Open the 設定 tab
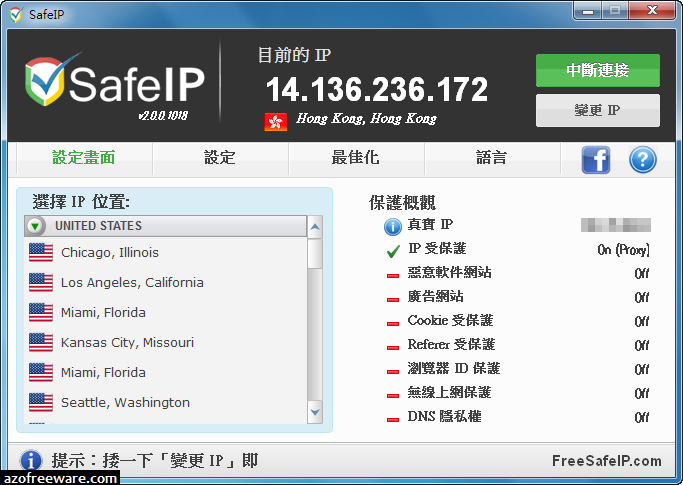The image size is (683, 485). coord(220,158)
